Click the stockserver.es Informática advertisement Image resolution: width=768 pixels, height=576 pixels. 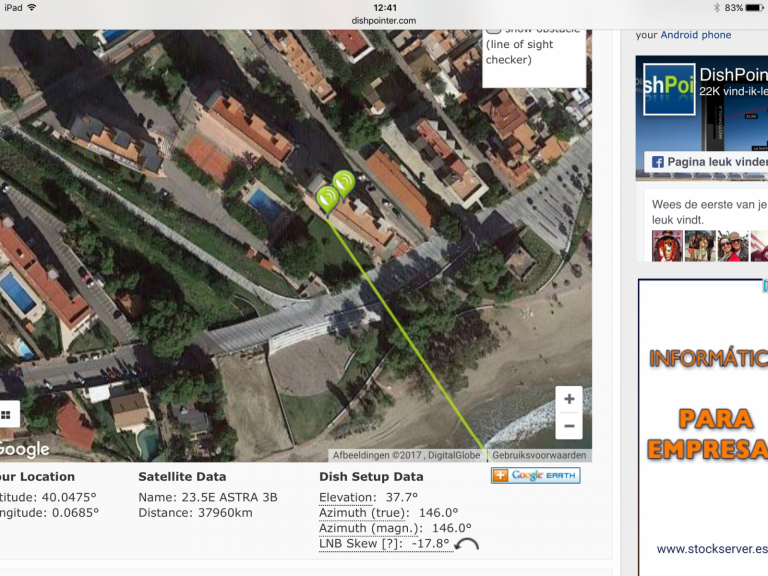click(703, 420)
